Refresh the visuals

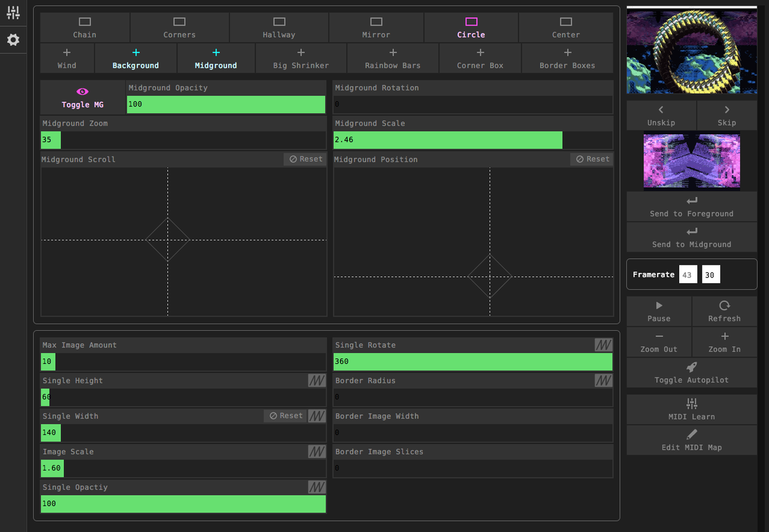tap(725, 311)
